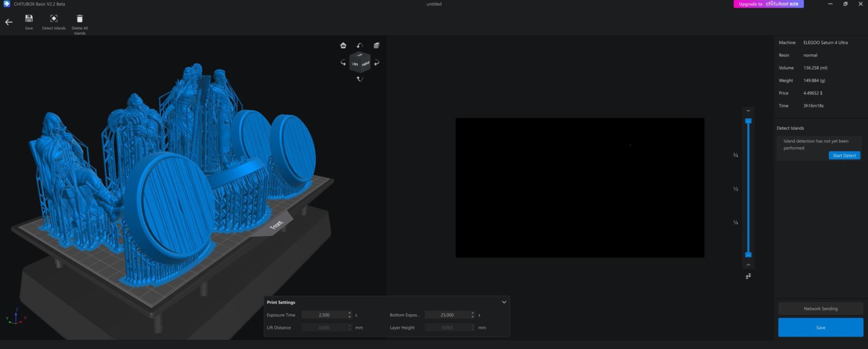Click the Resin value normal
Screen dimensions: 868x349
[810, 55]
